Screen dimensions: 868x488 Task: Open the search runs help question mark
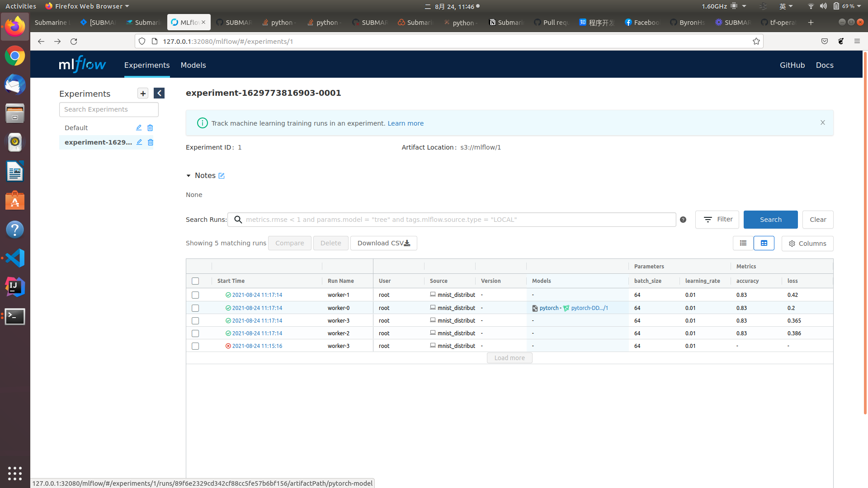(x=683, y=220)
